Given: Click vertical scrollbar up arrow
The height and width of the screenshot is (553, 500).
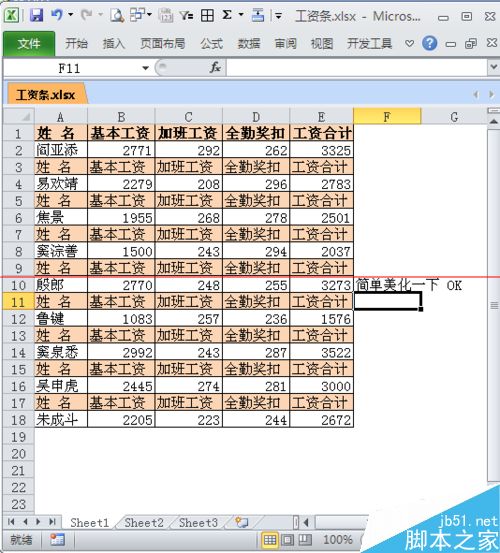Looking at the screenshot, I should pos(494,122).
